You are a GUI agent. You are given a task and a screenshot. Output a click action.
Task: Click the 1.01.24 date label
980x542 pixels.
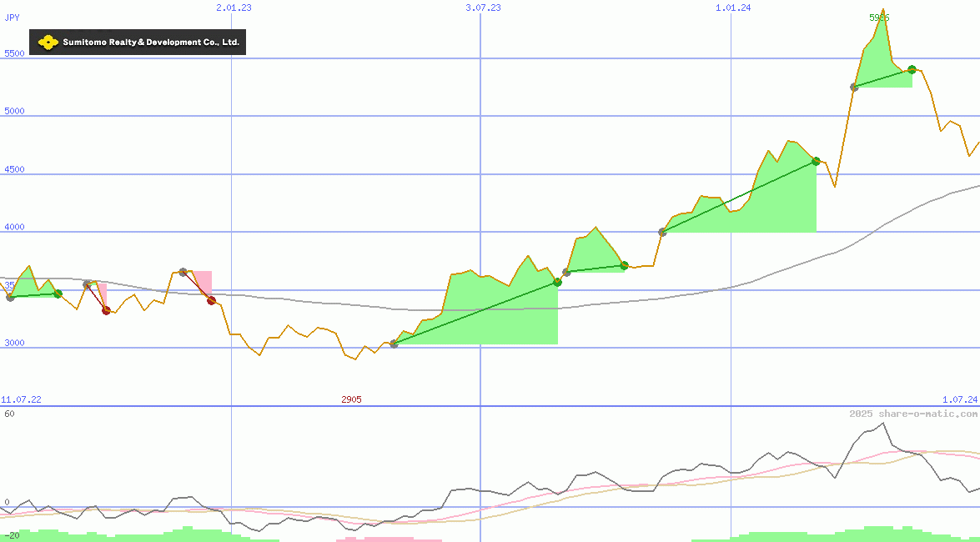tap(733, 8)
